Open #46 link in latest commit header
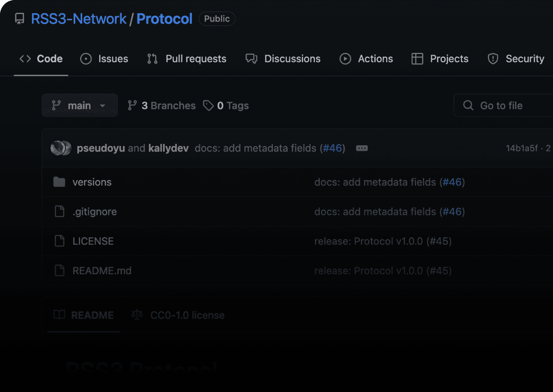Viewport: 553px width, 392px height. pyautogui.click(x=332, y=148)
